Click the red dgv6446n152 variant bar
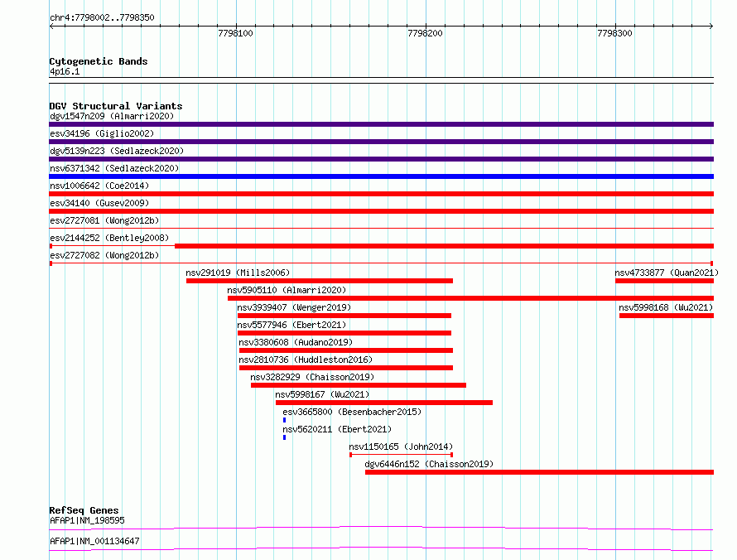Viewport: 737px width, 560px height. coord(539,472)
